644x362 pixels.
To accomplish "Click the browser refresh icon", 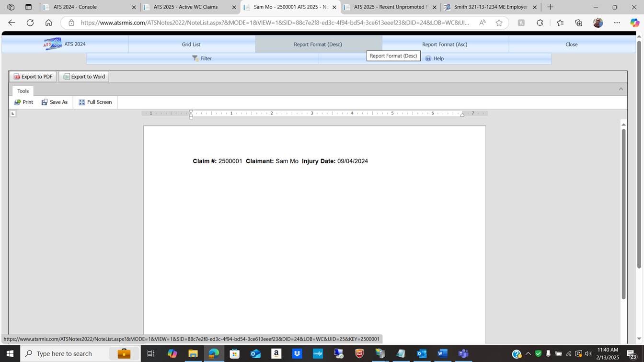I will (30, 23).
